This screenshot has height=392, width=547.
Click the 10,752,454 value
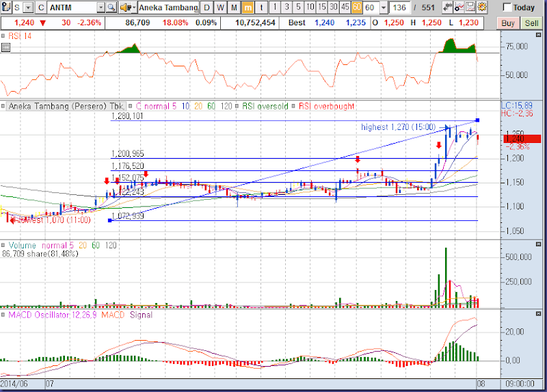click(x=255, y=23)
